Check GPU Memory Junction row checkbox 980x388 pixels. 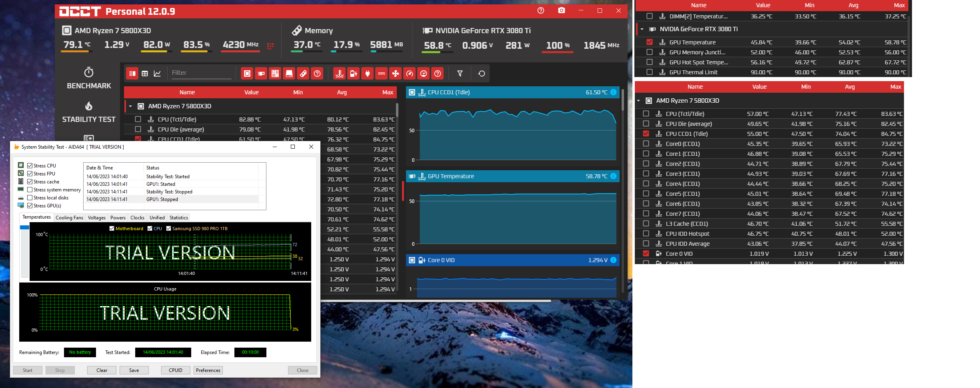[650, 52]
